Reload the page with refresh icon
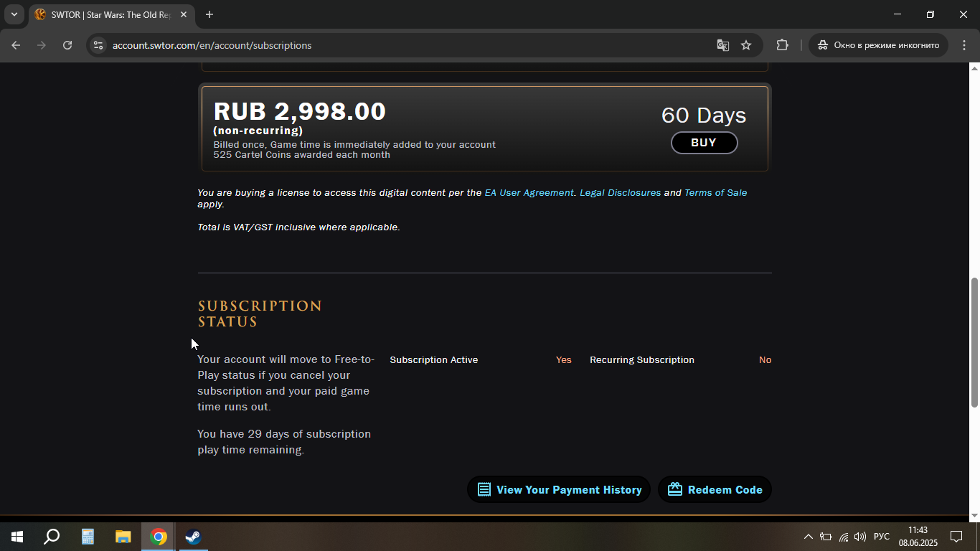Screen dimensions: 980x551 pos(67,45)
